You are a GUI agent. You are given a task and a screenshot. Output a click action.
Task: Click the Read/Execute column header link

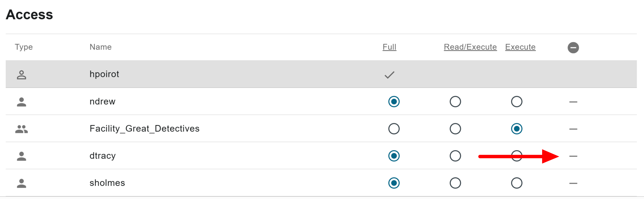pos(470,47)
